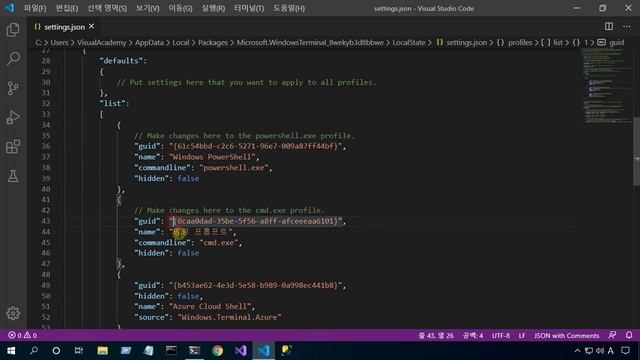Open File Explorer from taskbar
Image resolution: width=640 pixels, height=360 pixels.
pos(102,351)
